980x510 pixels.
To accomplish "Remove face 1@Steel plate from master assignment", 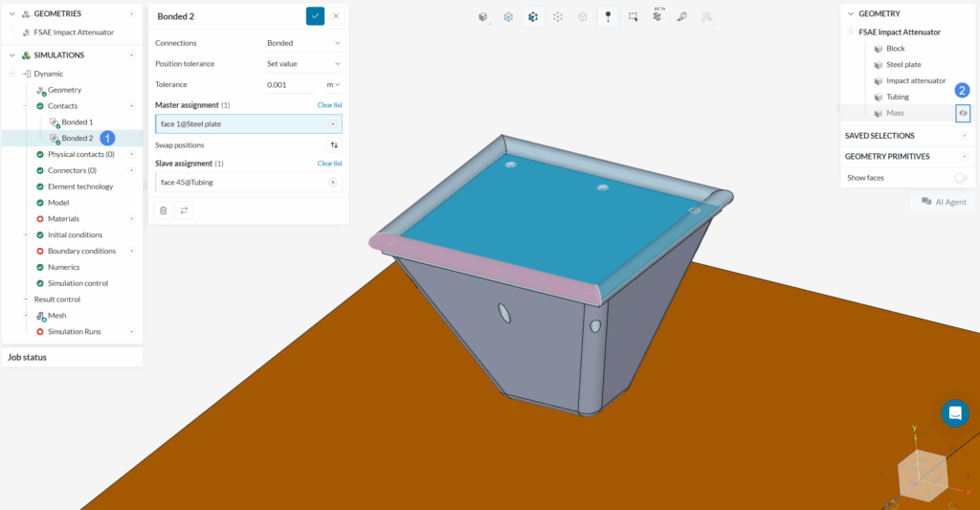I will pyautogui.click(x=333, y=124).
